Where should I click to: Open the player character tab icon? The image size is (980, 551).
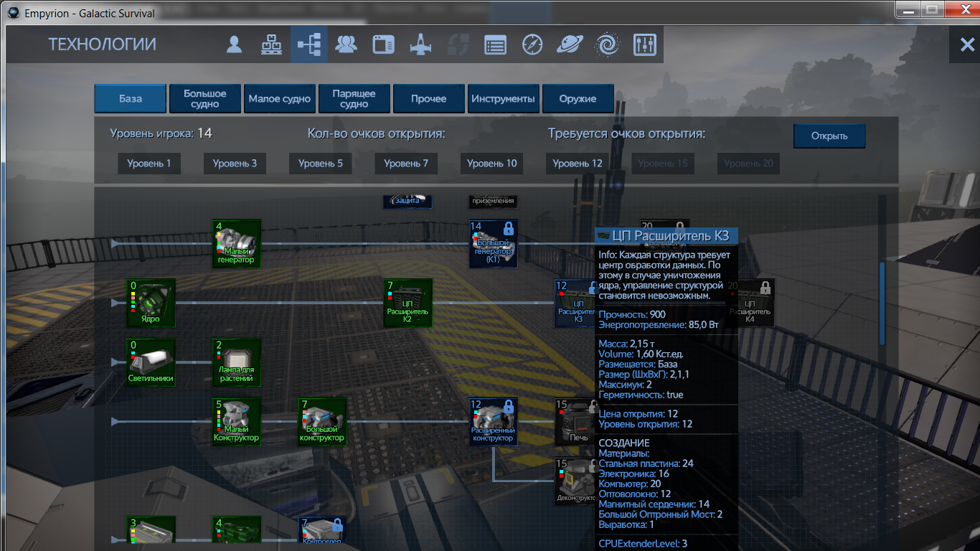tap(234, 44)
